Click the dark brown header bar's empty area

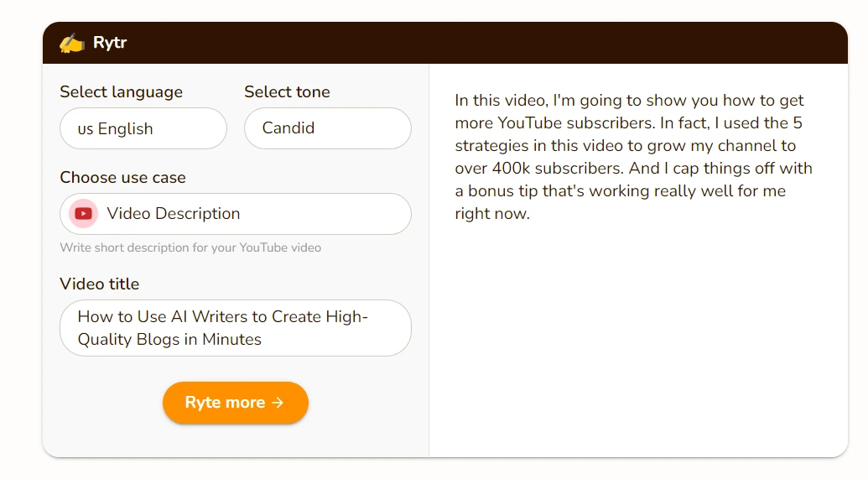pyautogui.click(x=503, y=43)
